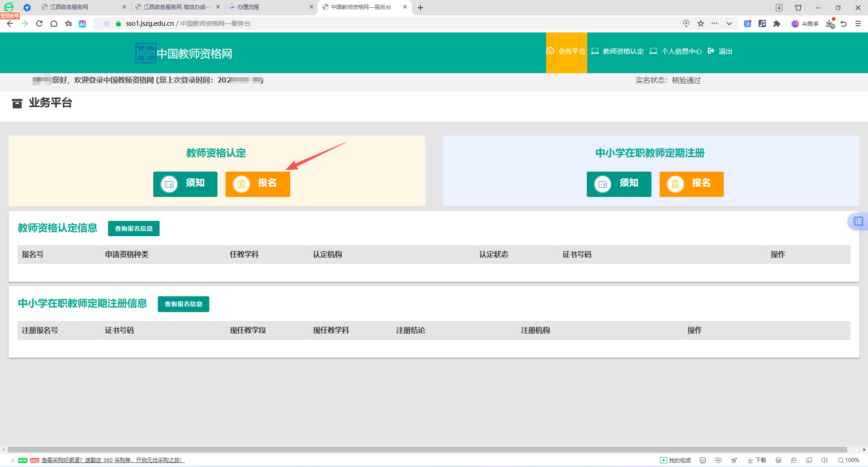Go to browser home page icon
Image resolution: width=868 pixels, height=467 pixels.
(54, 23)
